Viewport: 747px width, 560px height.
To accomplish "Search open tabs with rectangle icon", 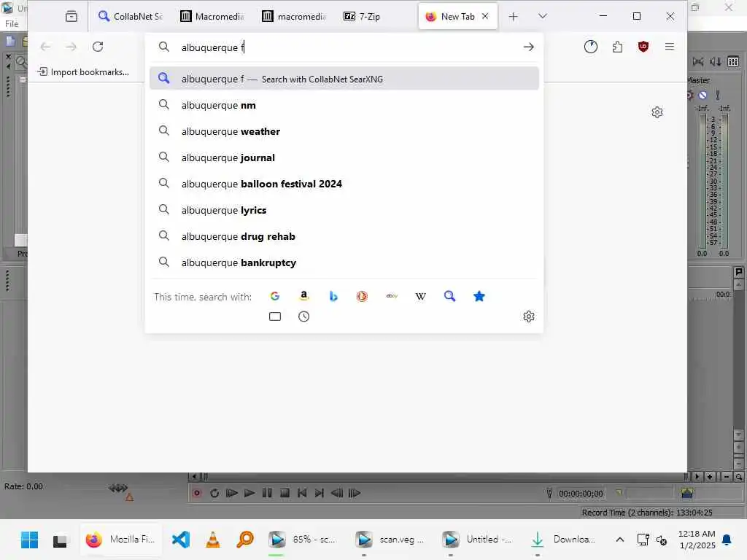I will click(275, 316).
